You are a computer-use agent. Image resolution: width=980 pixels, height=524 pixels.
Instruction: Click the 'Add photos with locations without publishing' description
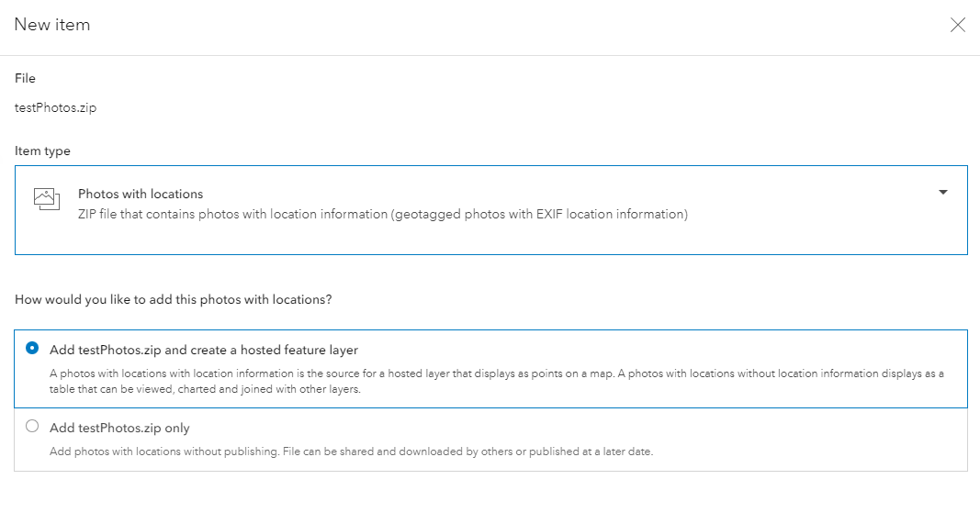point(351,451)
